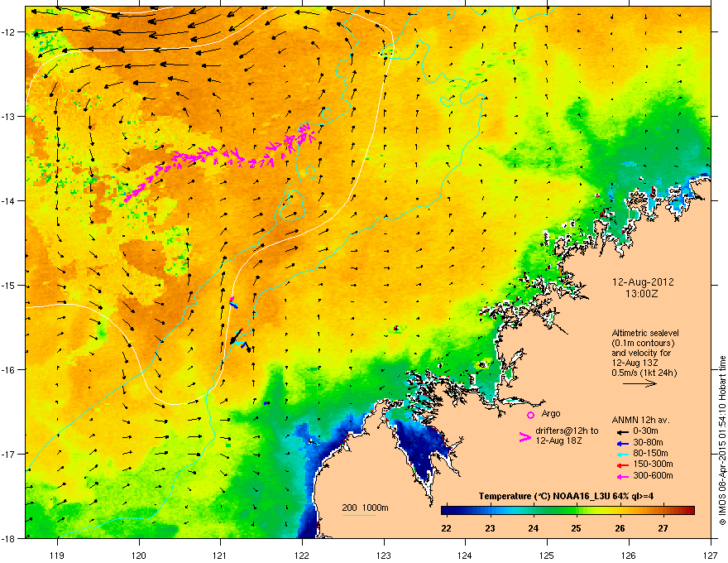Click the '-12' latitude axis label
728x563 pixels.
[8, 32]
